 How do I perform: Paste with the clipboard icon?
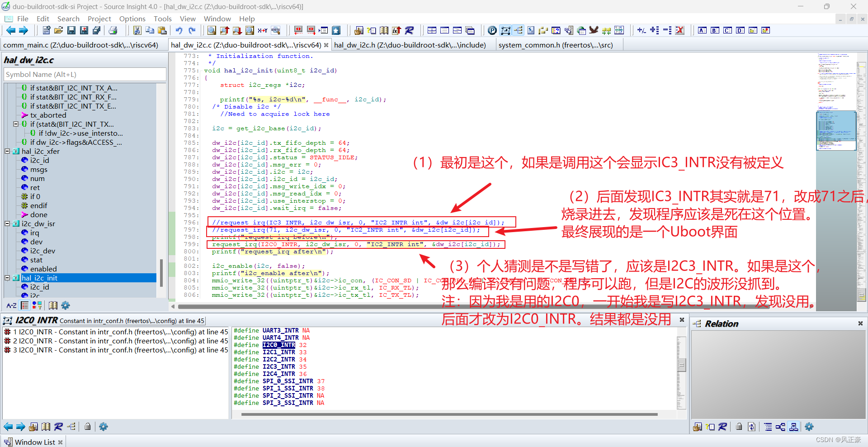point(163,30)
